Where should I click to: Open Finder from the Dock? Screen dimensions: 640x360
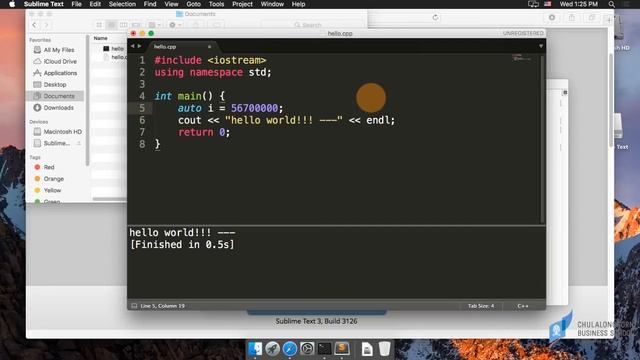255,349
